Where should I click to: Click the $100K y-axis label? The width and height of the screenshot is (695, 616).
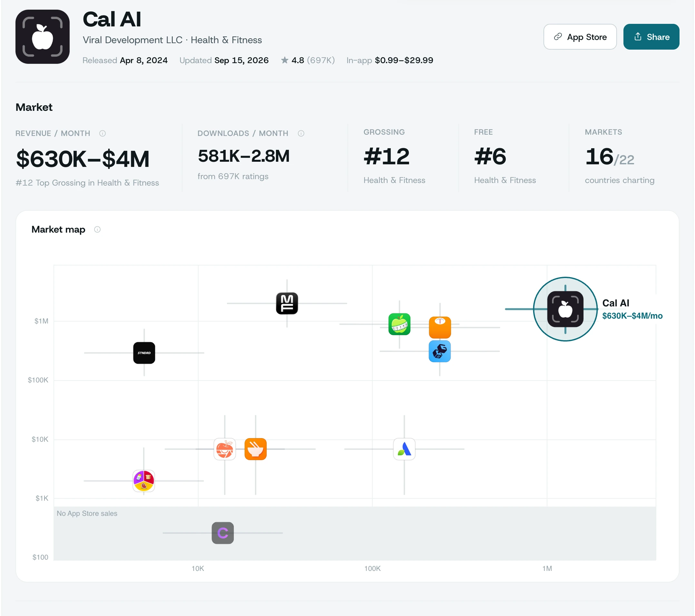[x=38, y=380]
